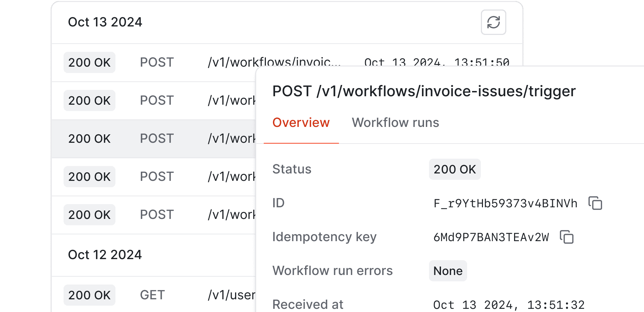The height and width of the screenshot is (312, 644).
Task: Click the refresh icon to reload logs
Action: [x=493, y=22]
